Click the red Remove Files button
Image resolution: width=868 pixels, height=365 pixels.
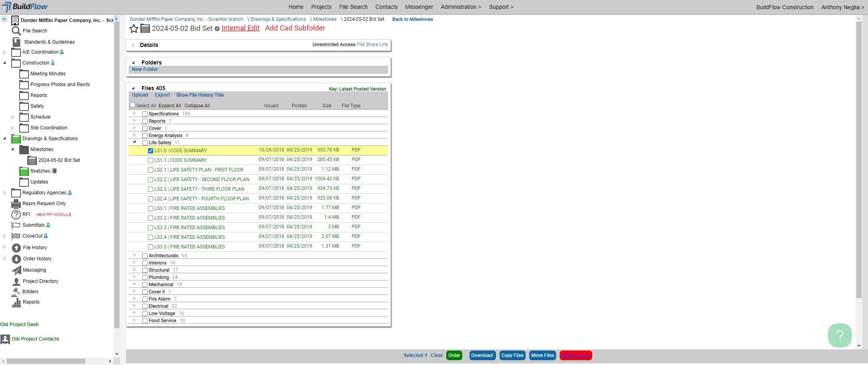point(576,355)
